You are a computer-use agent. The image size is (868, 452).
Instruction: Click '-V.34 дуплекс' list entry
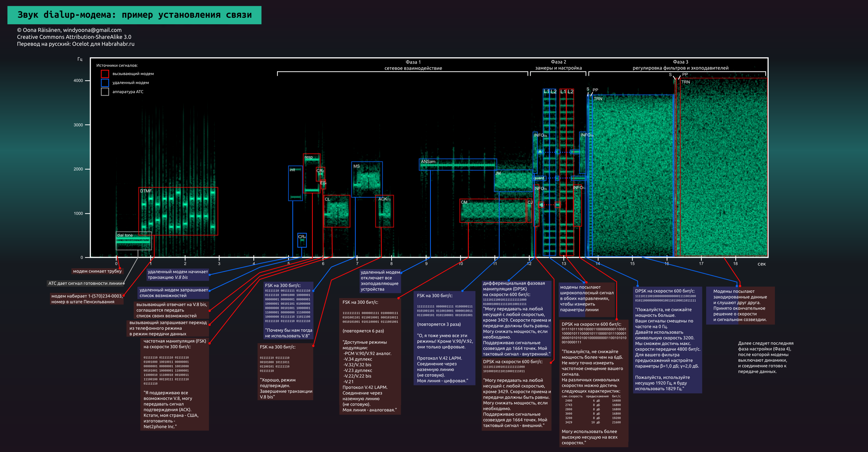pyautogui.click(x=358, y=359)
